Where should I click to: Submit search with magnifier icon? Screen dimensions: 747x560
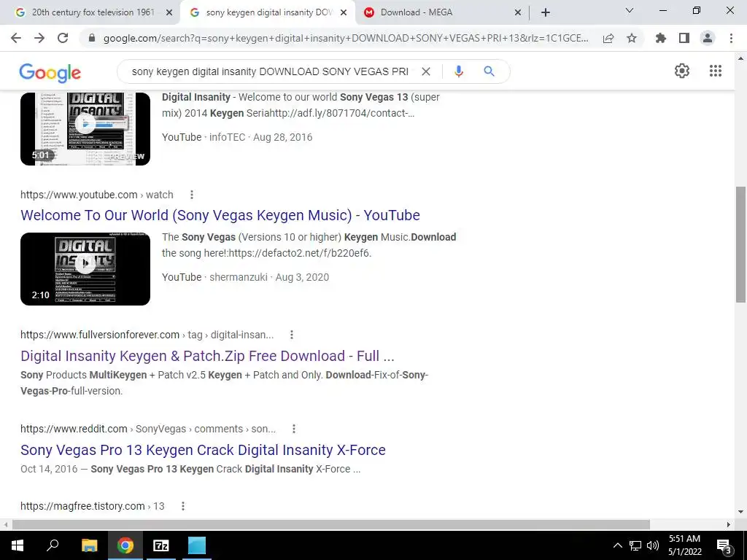(x=489, y=71)
